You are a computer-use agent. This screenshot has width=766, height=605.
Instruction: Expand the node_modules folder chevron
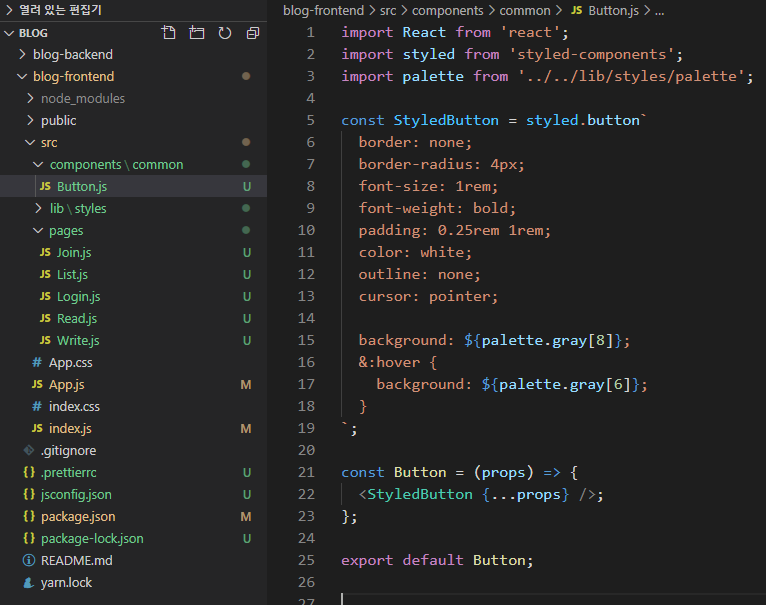pos(30,98)
